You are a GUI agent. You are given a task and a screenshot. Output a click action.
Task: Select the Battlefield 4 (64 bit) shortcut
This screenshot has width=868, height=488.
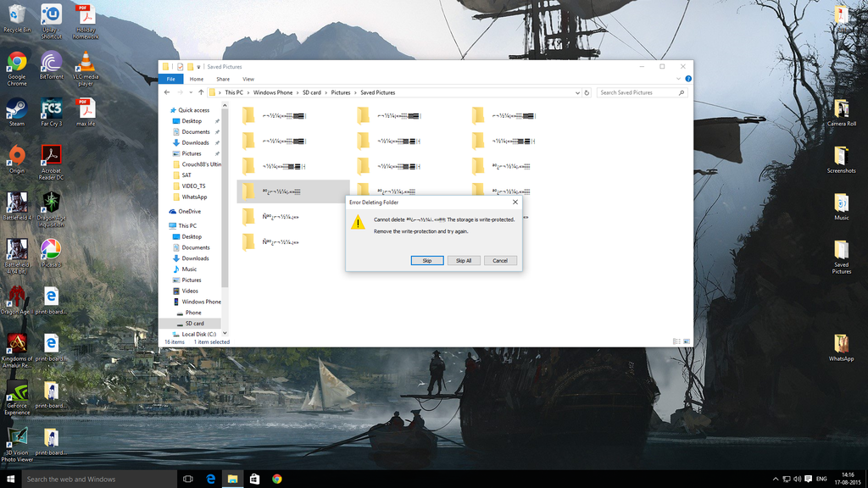17,257
